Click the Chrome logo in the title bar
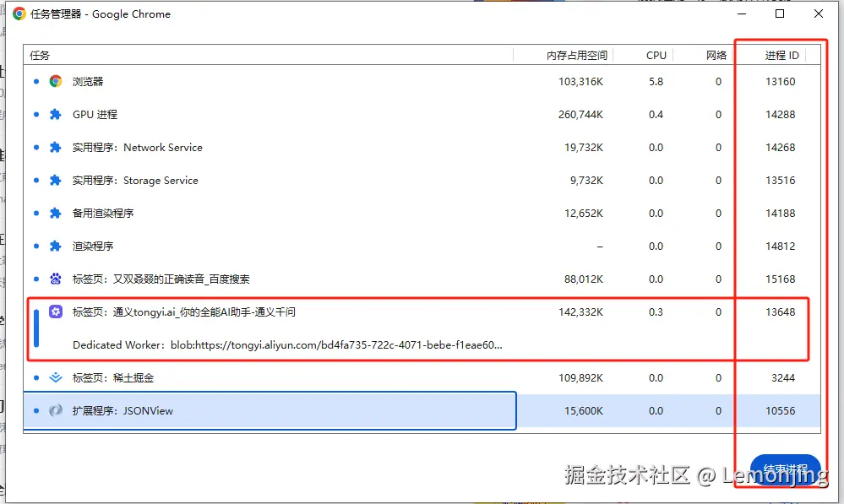Viewport: 844px width, 504px height. tap(19, 14)
